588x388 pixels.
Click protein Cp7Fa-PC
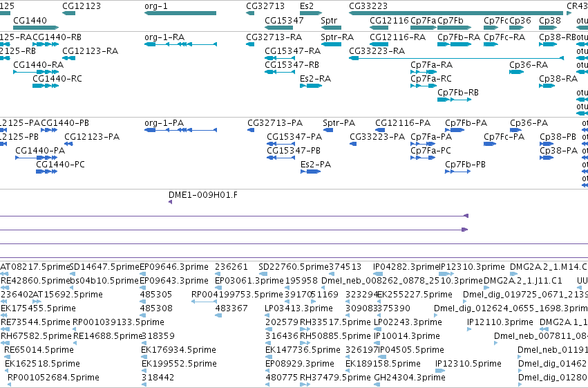click(x=423, y=158)
